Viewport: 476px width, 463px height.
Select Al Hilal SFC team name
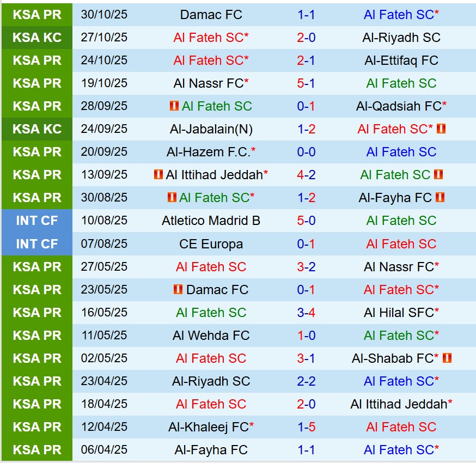pyautogui.click(x=399, y=313)
